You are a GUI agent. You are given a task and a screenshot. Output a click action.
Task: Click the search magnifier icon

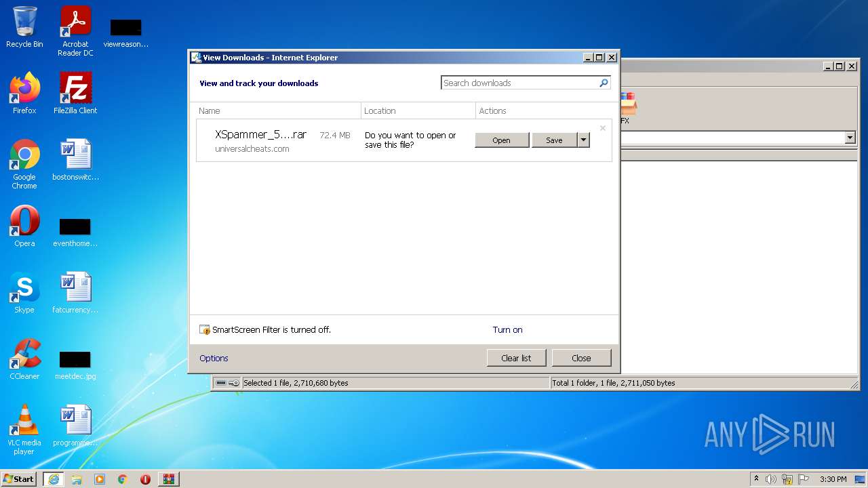pos(604,83)
